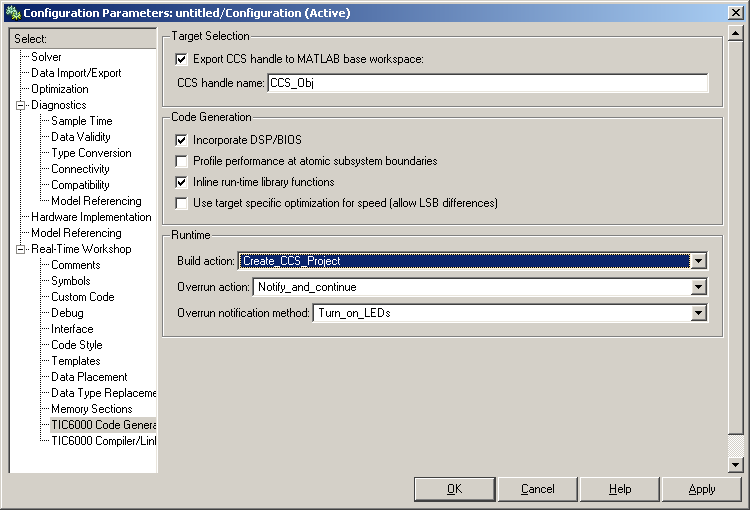Click the scroll down arrow
Viewport: 750px width, 510px height.
(735, 464)
